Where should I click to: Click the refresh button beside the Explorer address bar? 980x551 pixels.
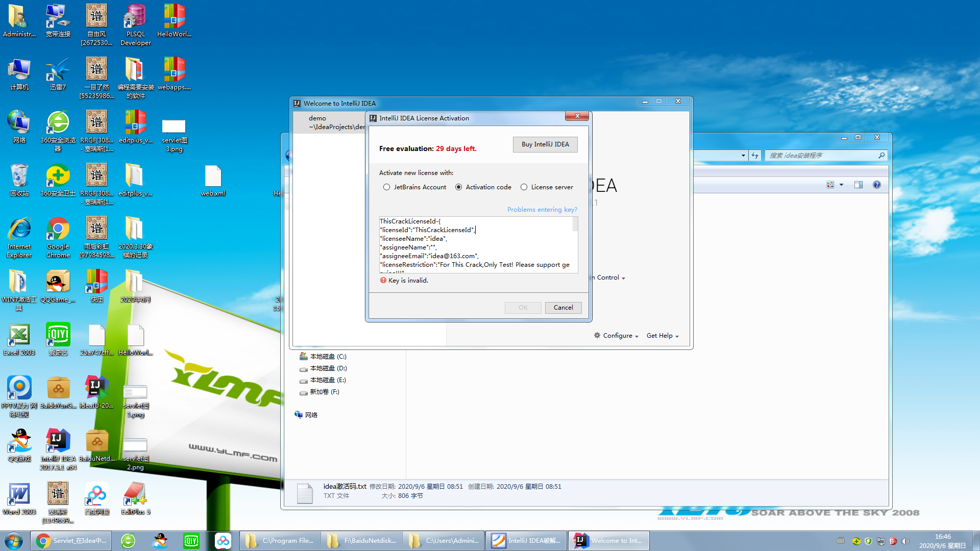coord(755,155)
